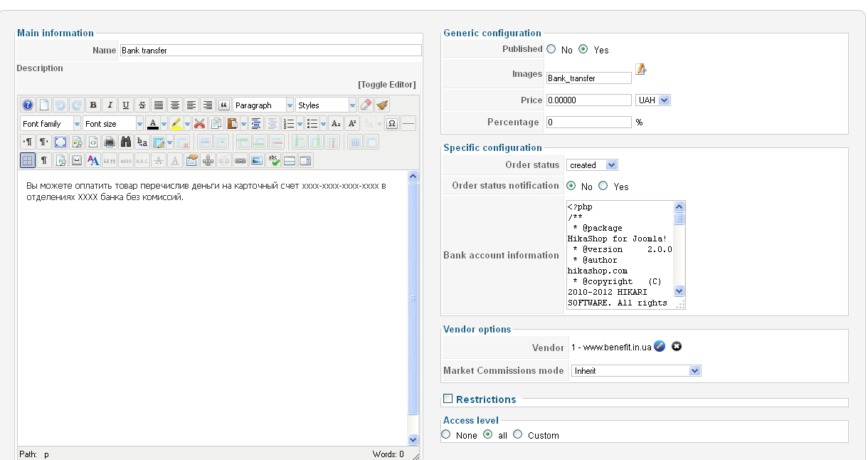
Task: Check the Restrictions checkbox
Action: pos(448,399)
